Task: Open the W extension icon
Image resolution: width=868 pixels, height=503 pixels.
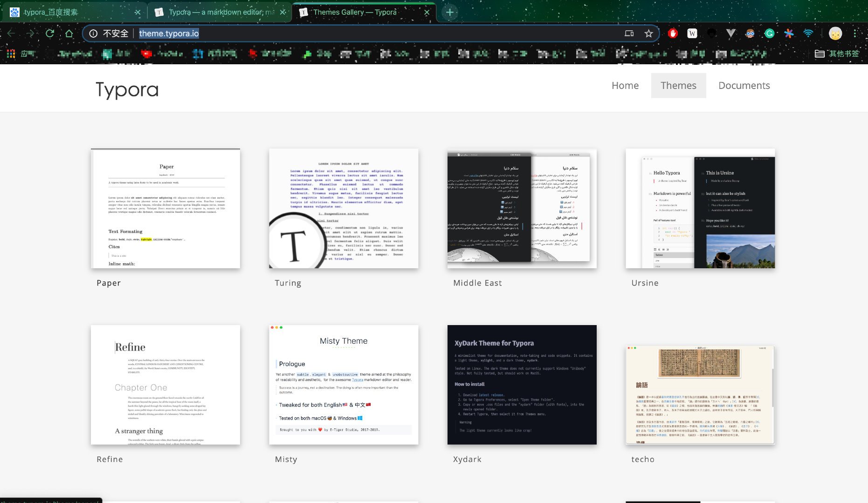Action: pos(692,34)
